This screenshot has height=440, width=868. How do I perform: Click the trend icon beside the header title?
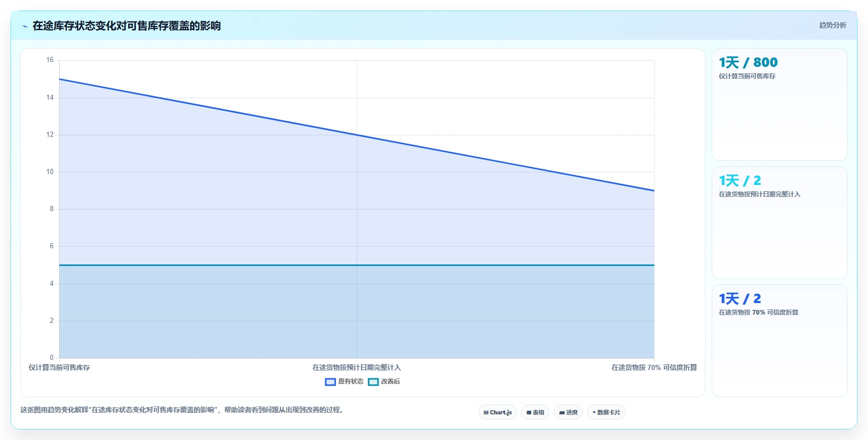(x=25, y=26)
